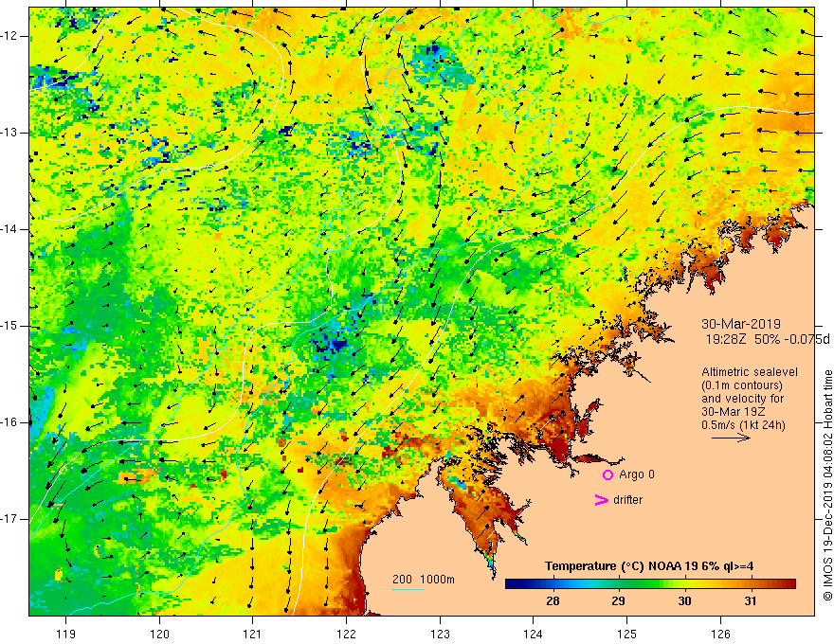
Task: Click the 31 tick label on the color bar
Action: 751,601
